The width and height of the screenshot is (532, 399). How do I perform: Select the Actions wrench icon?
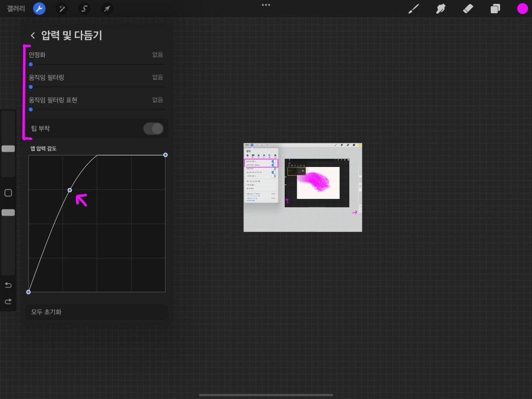[x=39, y=8]
